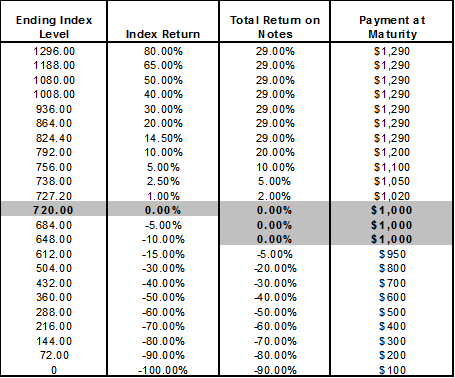Click the Total Return on Notes header
The image size is (455, 378).
[x=275, y=27]
